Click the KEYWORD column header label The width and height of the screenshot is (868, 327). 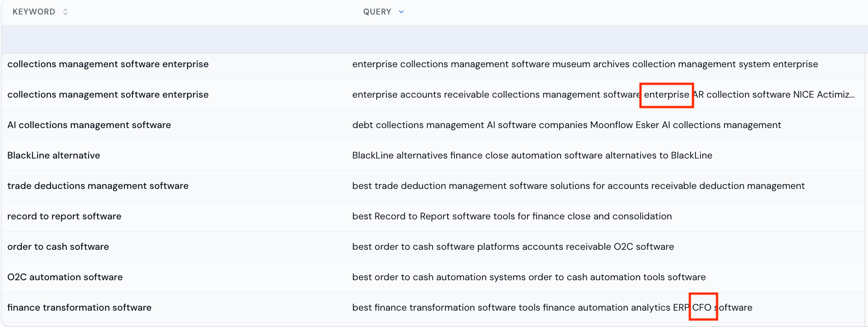click(x=34, y=12)
